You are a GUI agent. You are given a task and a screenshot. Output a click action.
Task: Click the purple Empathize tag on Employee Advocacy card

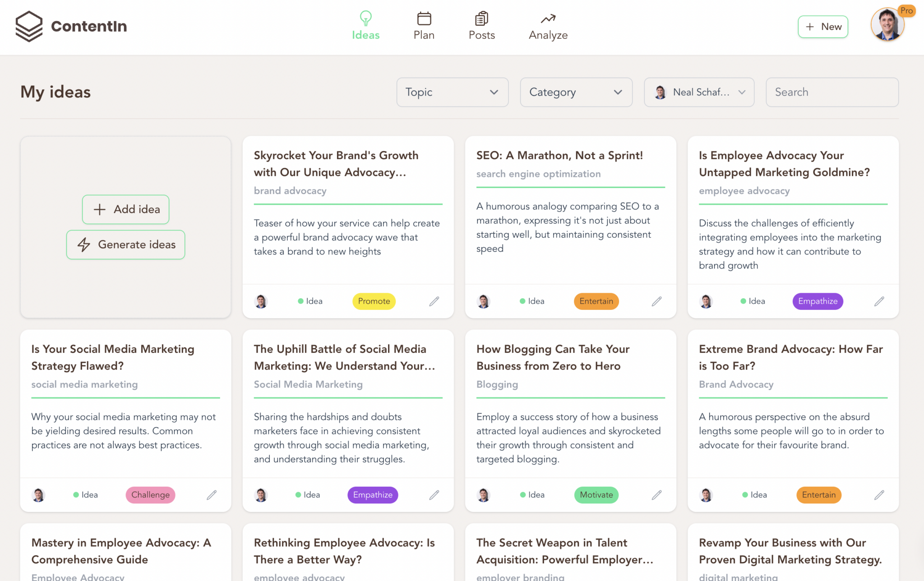point(818,301)
